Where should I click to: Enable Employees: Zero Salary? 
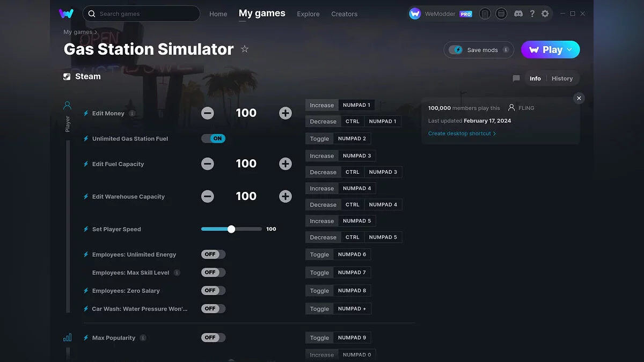point(213,290)
